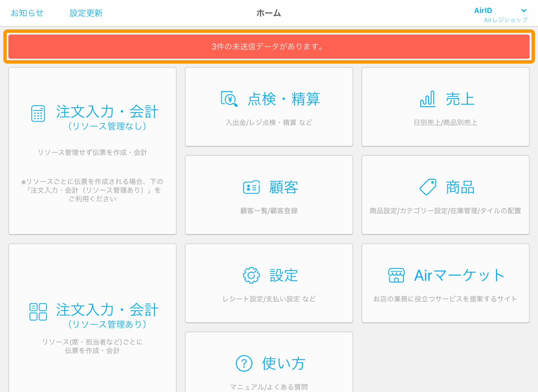The height and width of the screenshot is (392, 538).
Task: Click the gear icon for 設定
Action: [251, 275]
